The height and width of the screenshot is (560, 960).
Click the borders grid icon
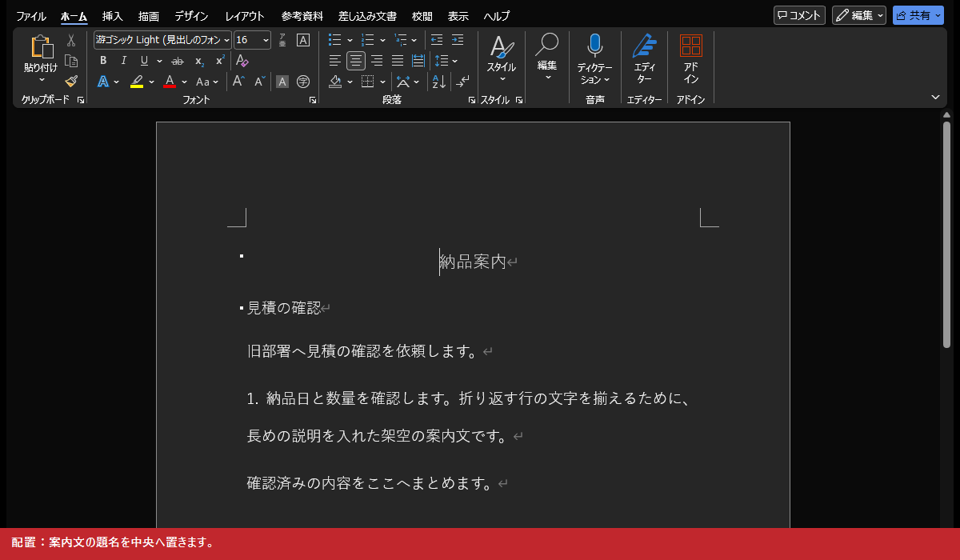coord(368,81)
